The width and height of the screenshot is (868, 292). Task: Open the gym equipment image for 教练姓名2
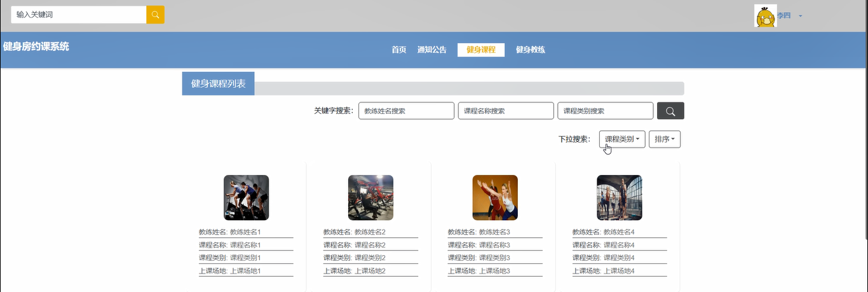tap(370, 198)
